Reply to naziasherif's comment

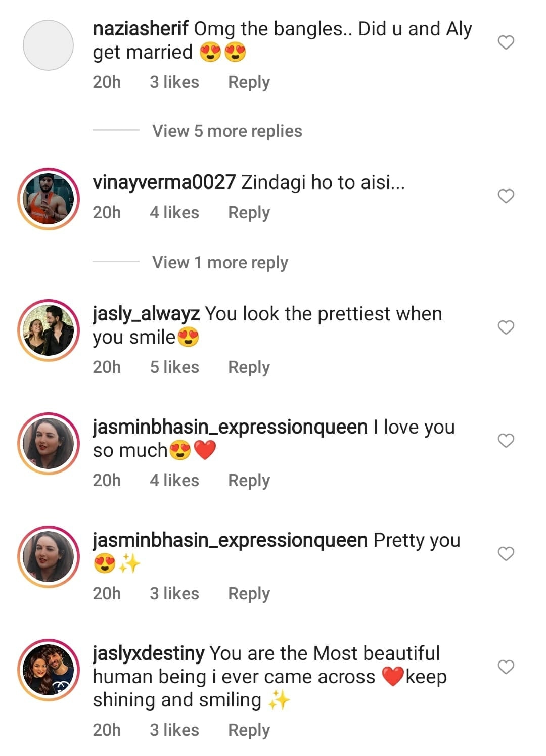click(249, 82)
